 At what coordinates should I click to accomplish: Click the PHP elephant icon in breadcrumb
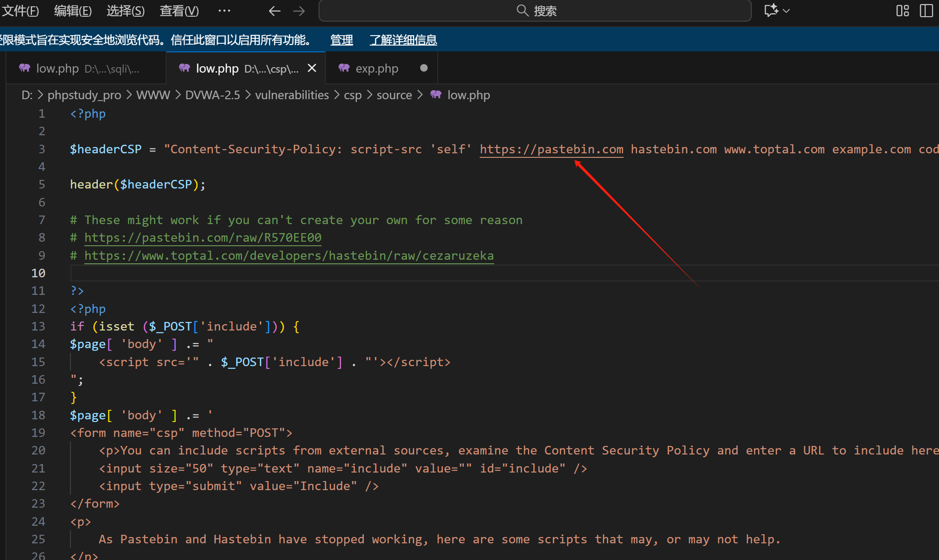point(436,95)
